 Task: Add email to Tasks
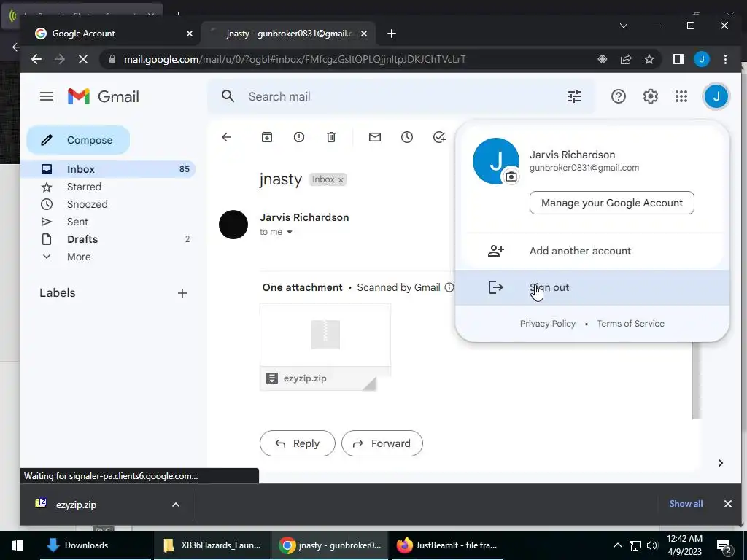pos(439,137)
